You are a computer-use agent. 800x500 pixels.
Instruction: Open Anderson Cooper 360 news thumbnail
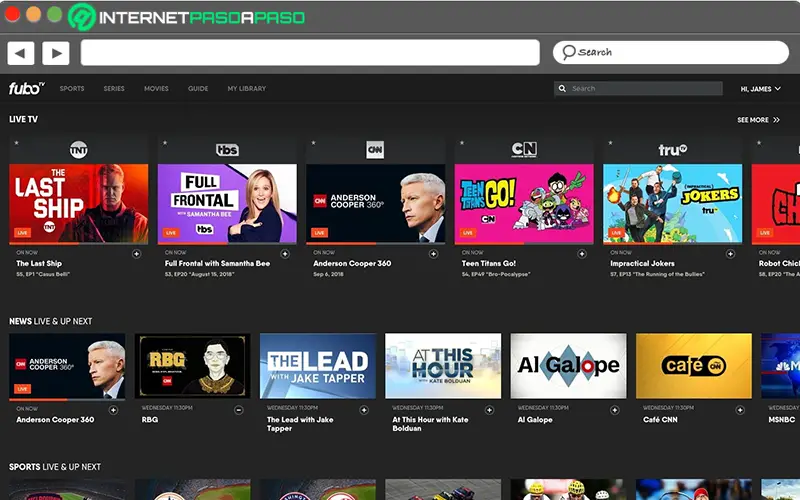tap(67, 366)
